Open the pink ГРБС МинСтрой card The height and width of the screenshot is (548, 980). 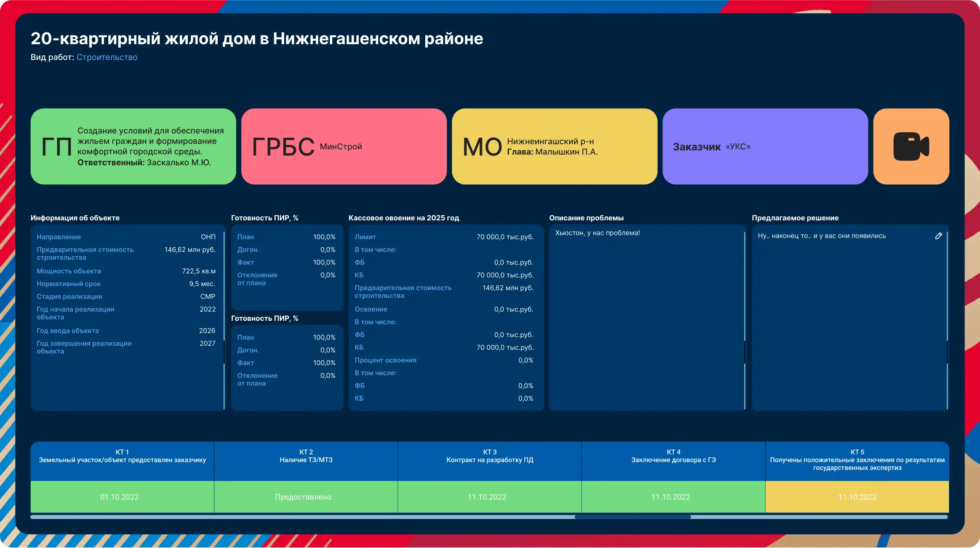click(x=344, y=147)
